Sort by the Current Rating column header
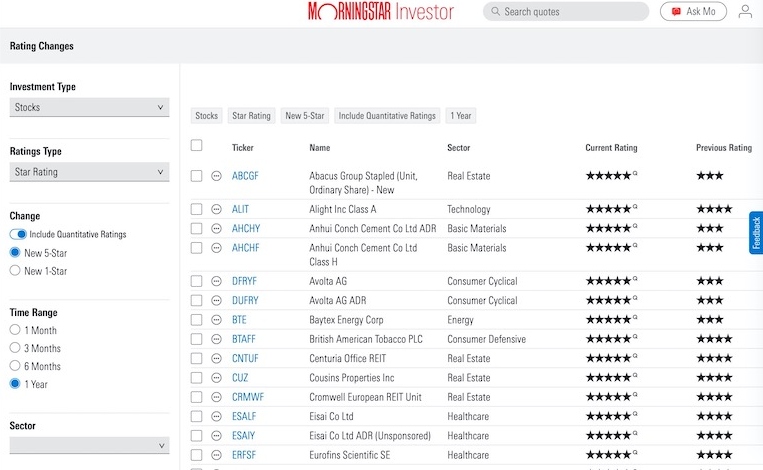Image resolution: width=763 pixels, height=470 pixels. 610,148
